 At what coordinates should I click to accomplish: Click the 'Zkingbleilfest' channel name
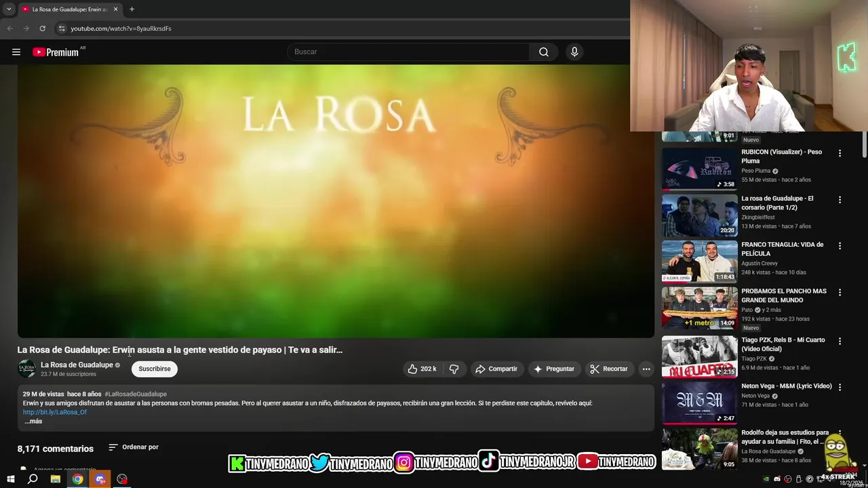(759, 217)
